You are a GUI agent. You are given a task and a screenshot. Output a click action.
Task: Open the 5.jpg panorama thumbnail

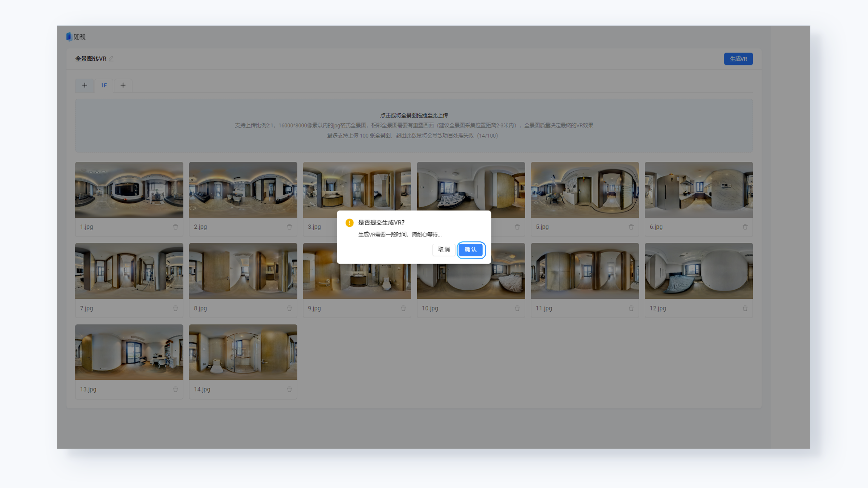click(x=585, y=190)
